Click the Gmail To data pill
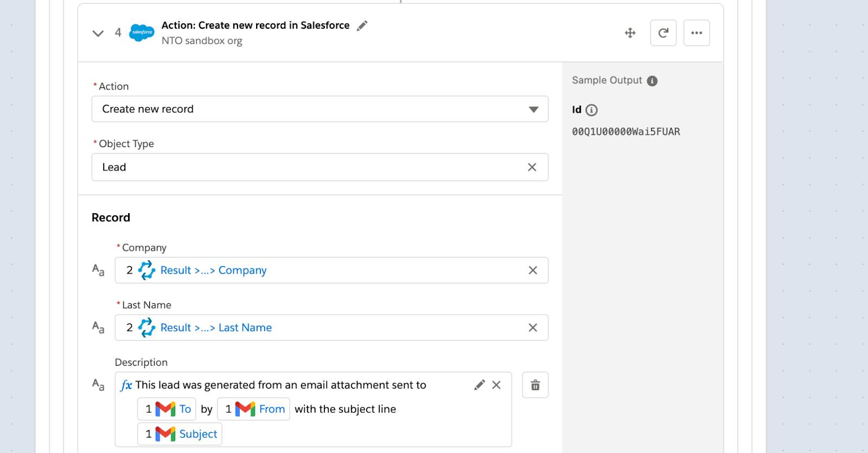 (x=167, y=409)
